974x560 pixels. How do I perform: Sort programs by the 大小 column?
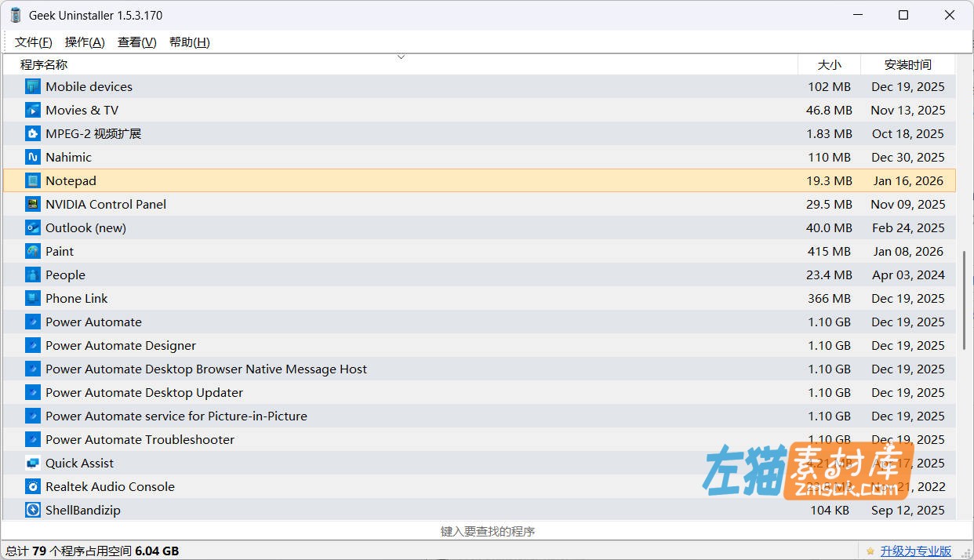point(828,64)
